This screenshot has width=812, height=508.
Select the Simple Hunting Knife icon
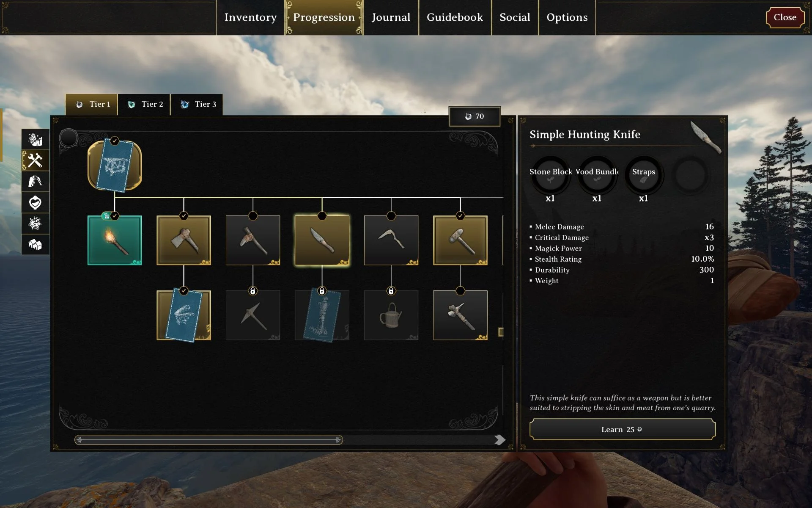coord(321,239)
